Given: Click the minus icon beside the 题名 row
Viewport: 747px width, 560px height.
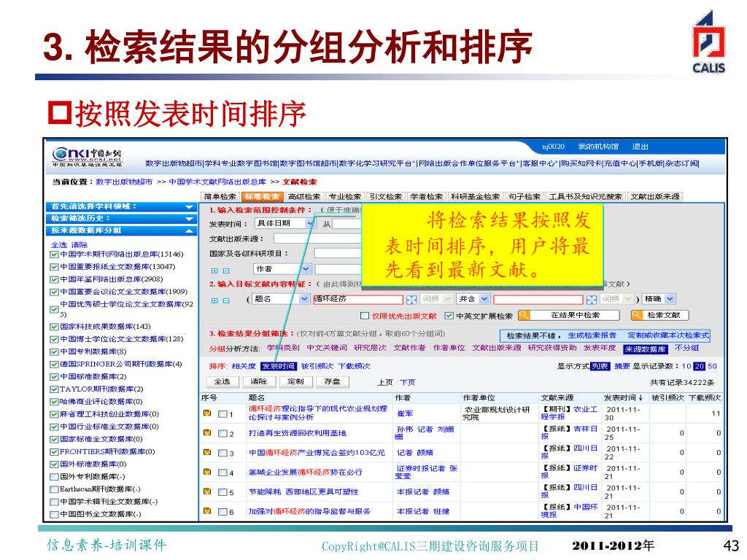Looking at the screenshot, I should (x=226, y=300).
